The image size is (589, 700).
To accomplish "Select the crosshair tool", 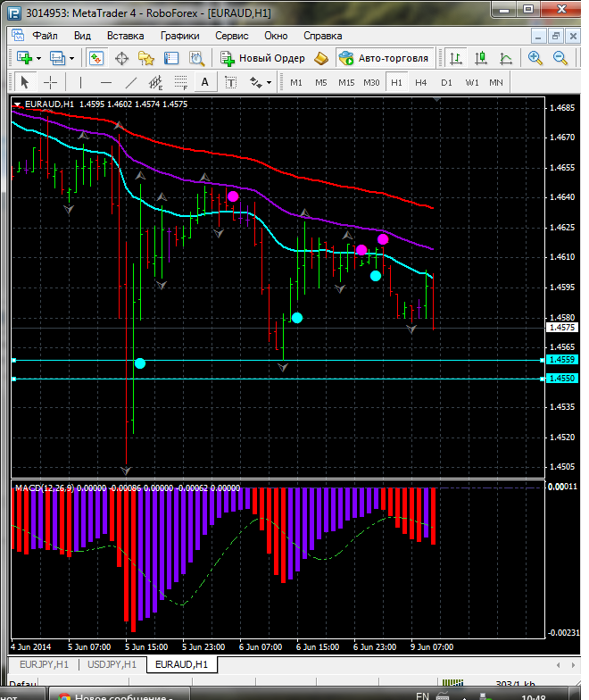I will pos(50,82).
